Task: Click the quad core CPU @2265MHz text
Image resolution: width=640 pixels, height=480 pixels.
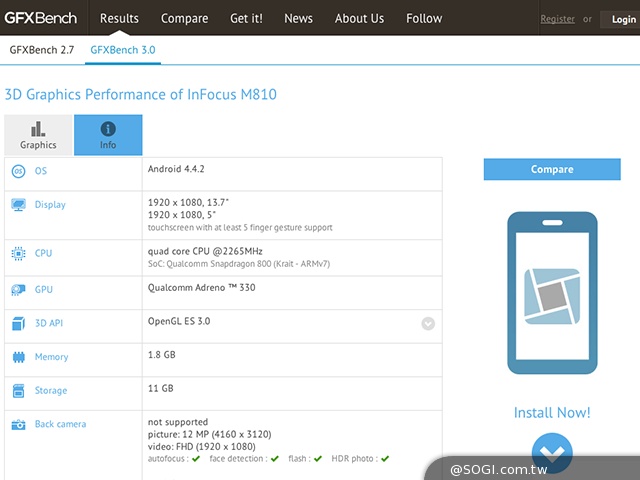Action: pos(205,251)
